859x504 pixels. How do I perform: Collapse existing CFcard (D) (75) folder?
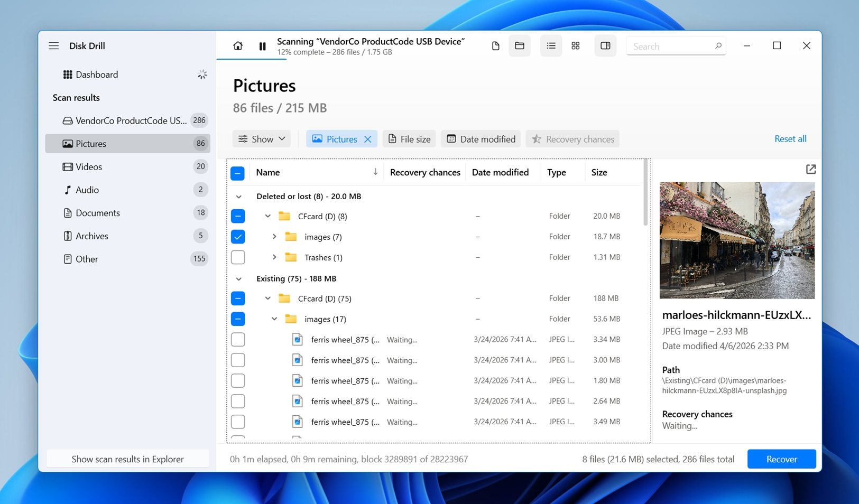click(268, 298)
